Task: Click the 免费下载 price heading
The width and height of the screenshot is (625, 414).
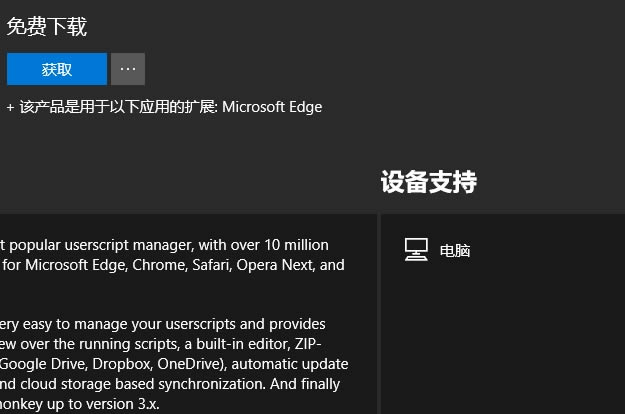Action: (x=46, y=27)
